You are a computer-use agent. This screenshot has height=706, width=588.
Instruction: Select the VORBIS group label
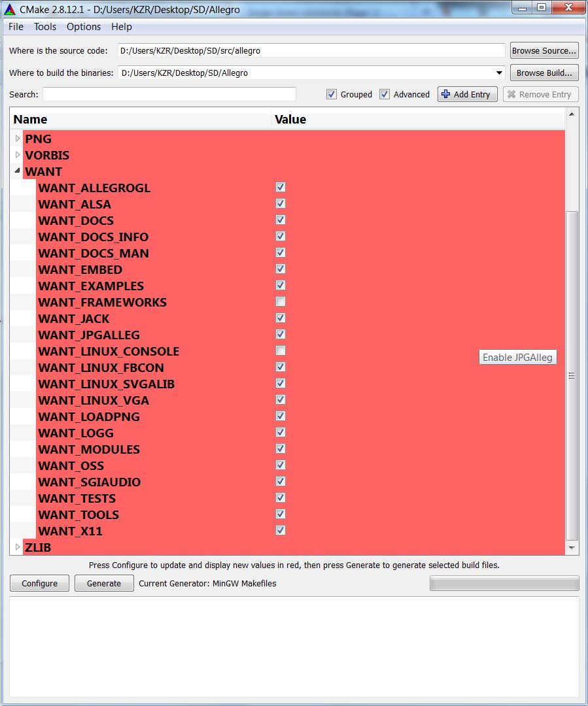(47, 156)
